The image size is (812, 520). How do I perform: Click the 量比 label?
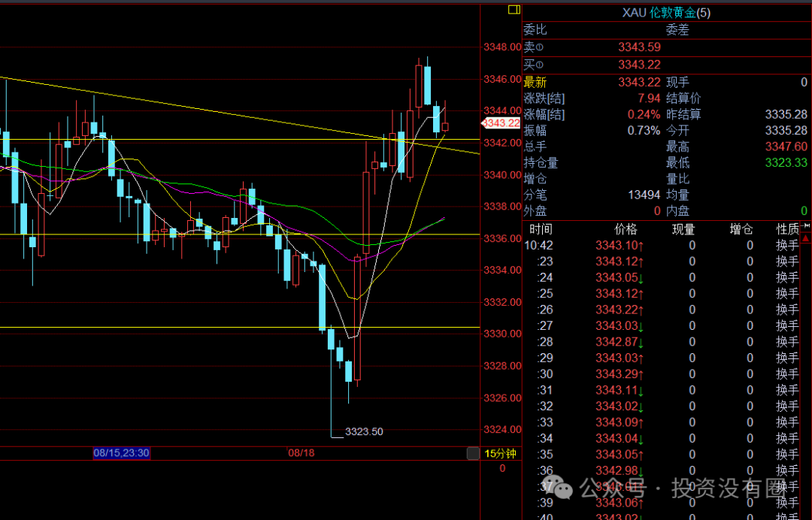click(x=677, y=179)
